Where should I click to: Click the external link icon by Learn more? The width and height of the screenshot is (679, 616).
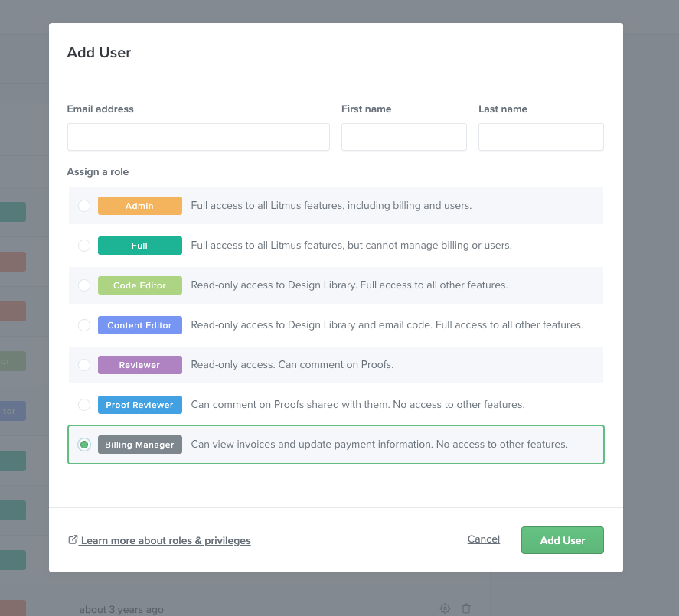pyautogui.click(x=73, y=539)
